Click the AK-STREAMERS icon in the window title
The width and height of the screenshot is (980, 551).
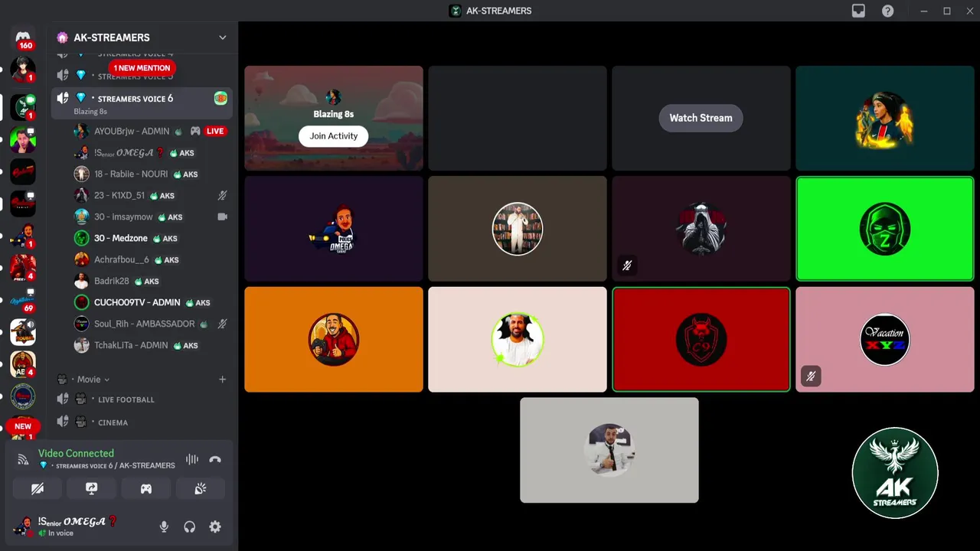click(x=455, y=11)
